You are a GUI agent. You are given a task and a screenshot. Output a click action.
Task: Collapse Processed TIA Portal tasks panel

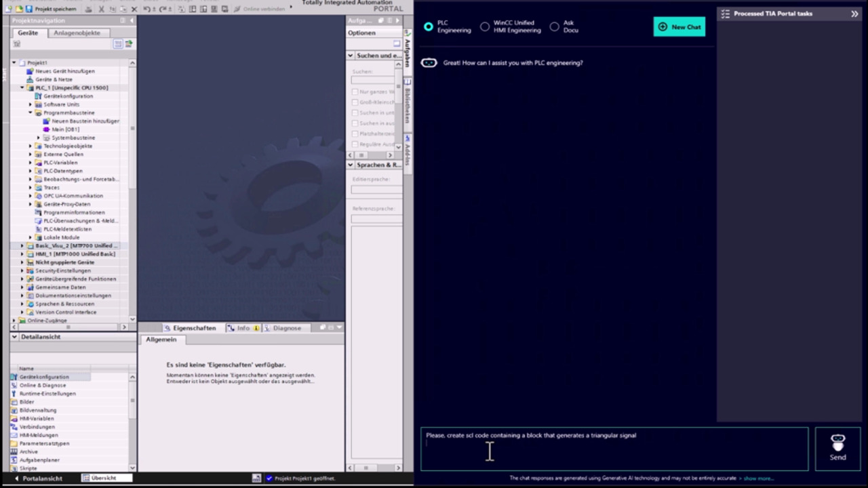[854, 14]
